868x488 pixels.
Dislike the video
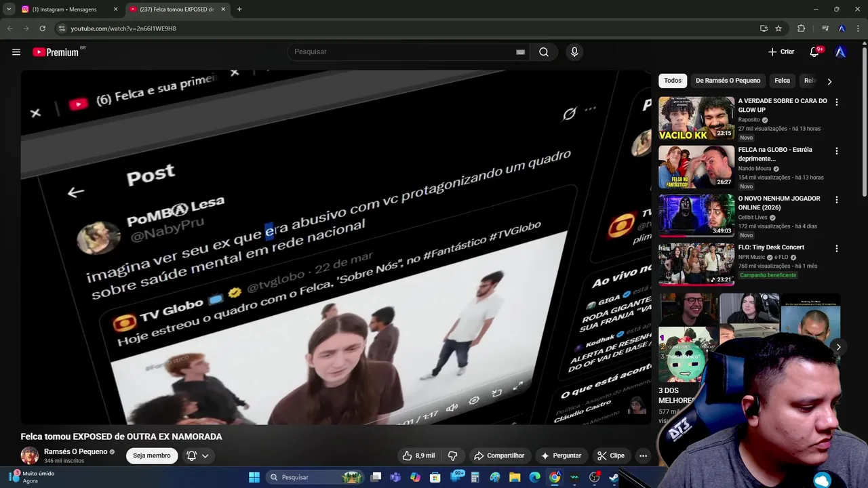click(x=453, y=455)
